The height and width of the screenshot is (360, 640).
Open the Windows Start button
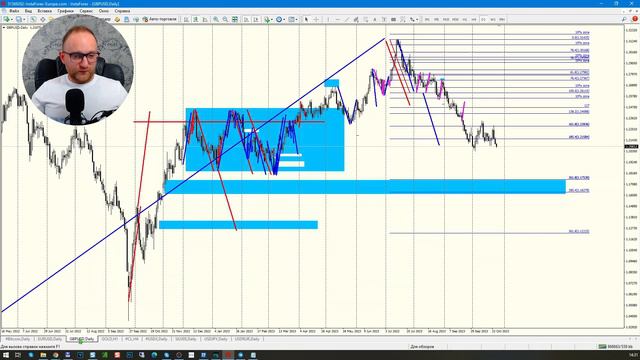(6, 355)
